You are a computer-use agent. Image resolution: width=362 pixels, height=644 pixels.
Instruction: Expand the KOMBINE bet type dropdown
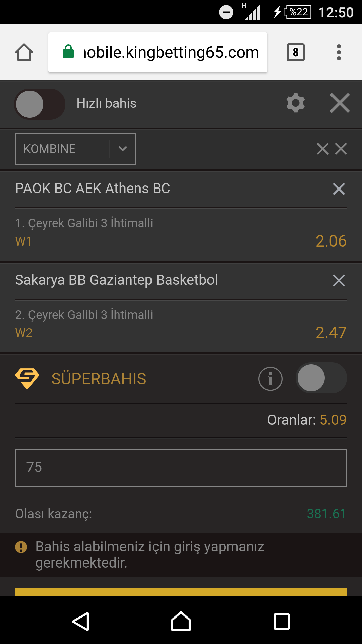[x=75, y=149]
